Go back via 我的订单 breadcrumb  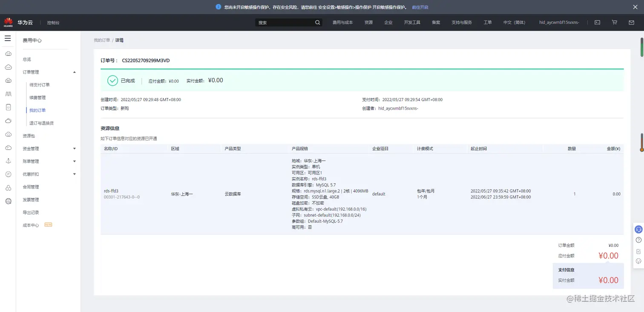(x=102, y=40)
